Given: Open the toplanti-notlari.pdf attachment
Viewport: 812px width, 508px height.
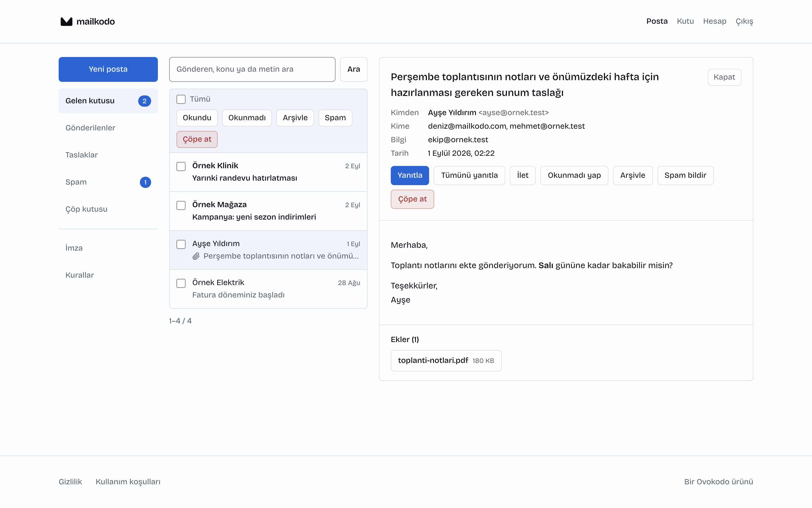Looking at the screenshot, I should click(x=446, y=361).
